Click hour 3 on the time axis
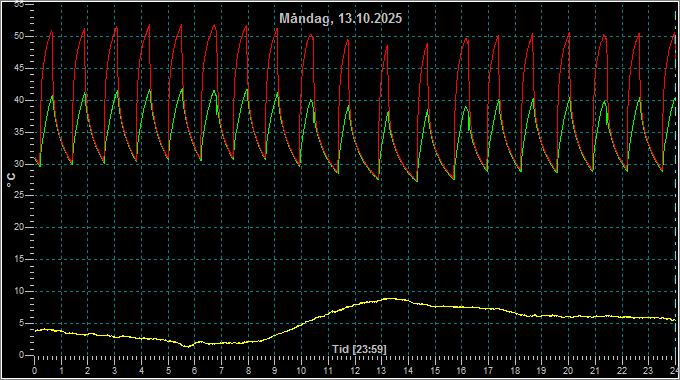Image resolution: width=680 pixels, height=380 pixels. 114,371
